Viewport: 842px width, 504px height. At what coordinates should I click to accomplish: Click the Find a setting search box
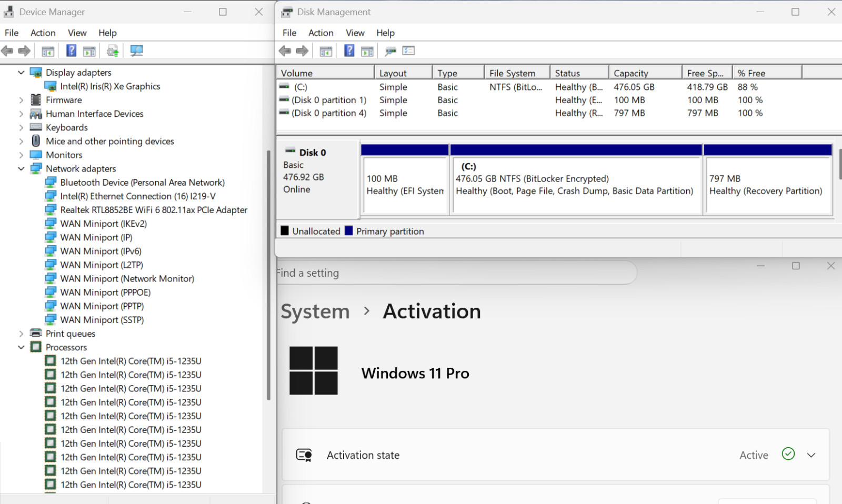(456, 273)
